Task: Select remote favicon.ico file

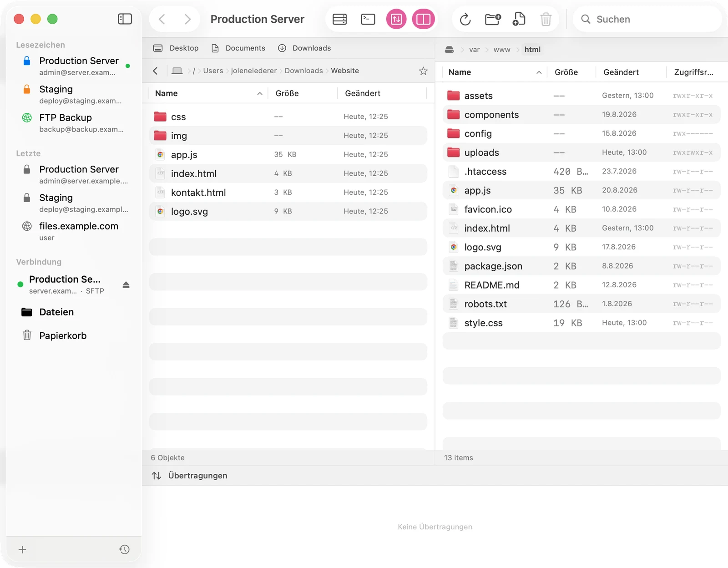Action: (x=581, y=209)
